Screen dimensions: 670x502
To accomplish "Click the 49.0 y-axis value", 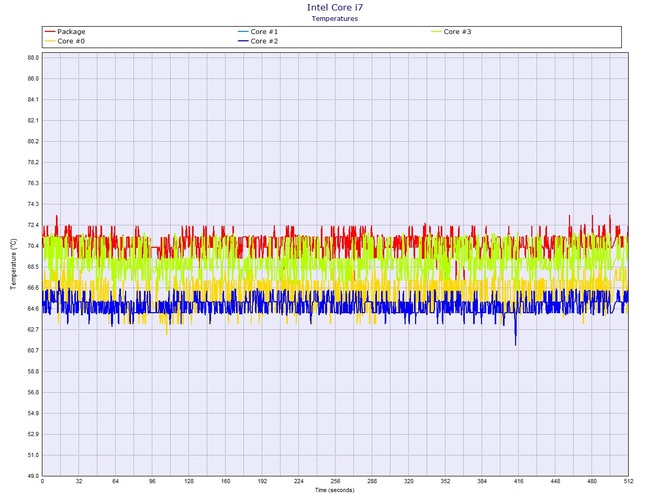I will (x=33, y=476).
